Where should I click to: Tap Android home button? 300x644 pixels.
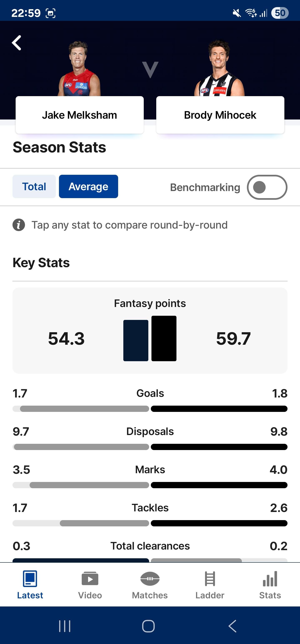coord(148,626)
